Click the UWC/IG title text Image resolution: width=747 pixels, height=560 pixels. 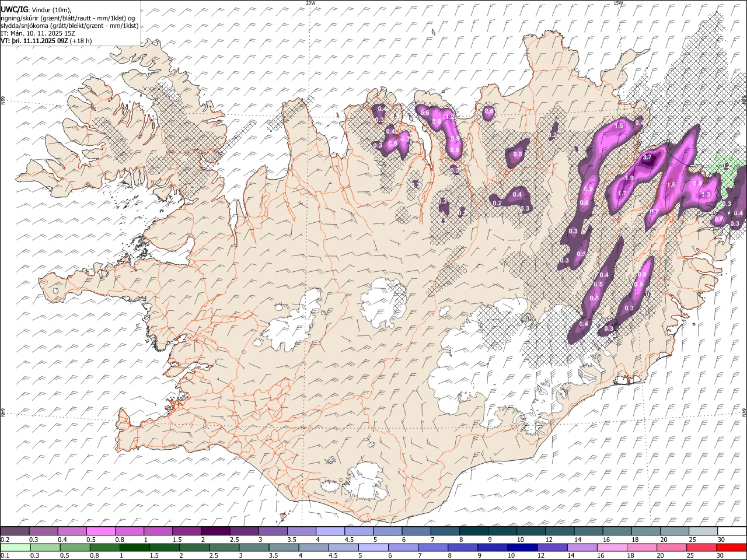click(14, 9)
